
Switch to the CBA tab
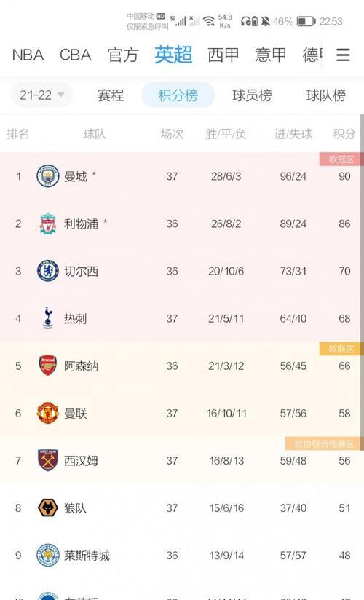[76, 55]
